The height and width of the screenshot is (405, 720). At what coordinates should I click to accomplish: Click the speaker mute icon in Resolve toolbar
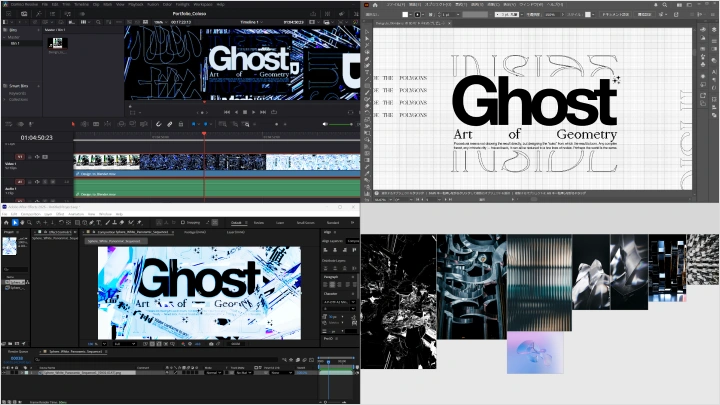325,124
